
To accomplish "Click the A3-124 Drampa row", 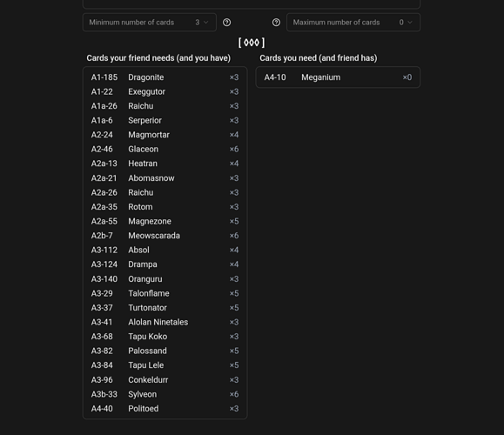I will 165,264.
